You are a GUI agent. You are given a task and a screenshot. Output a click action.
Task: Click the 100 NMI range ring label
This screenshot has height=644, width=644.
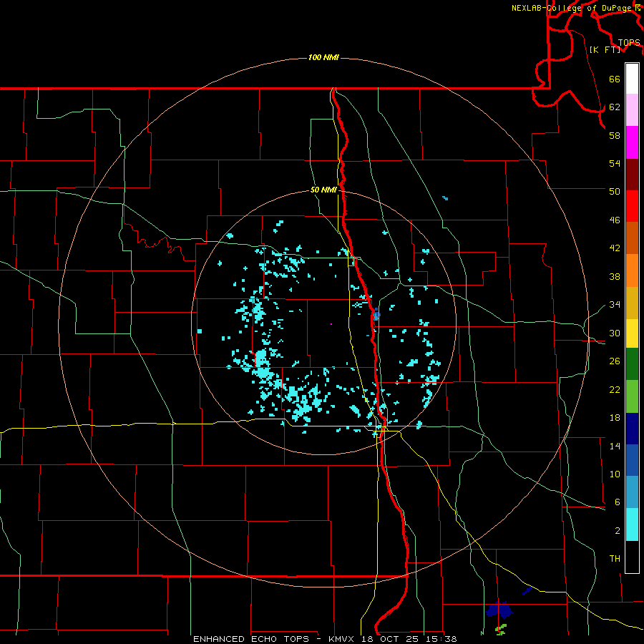click(x=323, y=57)
